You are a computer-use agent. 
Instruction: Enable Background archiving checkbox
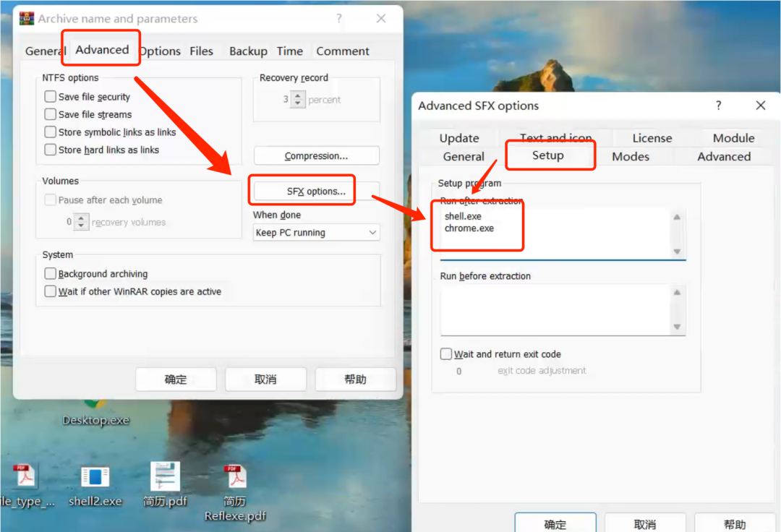[x=51, y=273]
